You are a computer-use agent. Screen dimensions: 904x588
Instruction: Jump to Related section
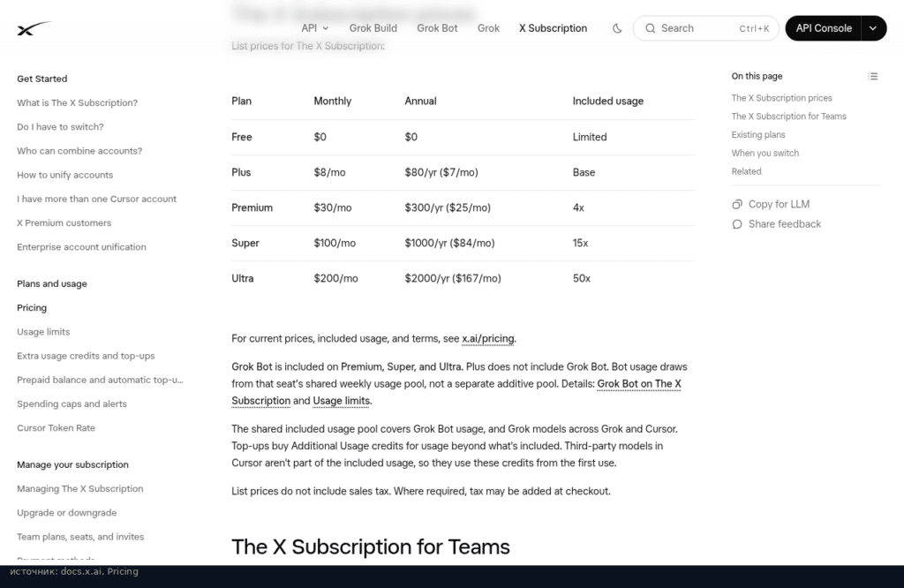pyautogui.click(x=746, y=172)
